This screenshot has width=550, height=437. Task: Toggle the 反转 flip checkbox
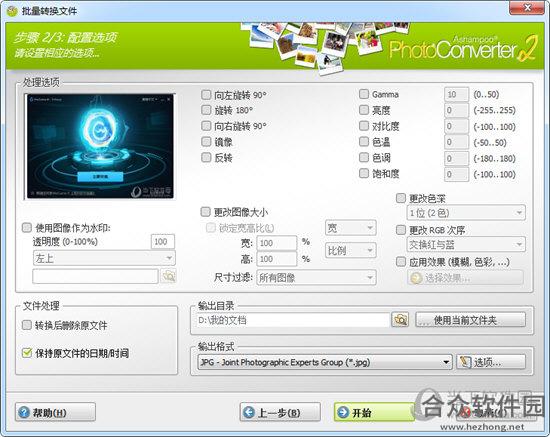206,157
